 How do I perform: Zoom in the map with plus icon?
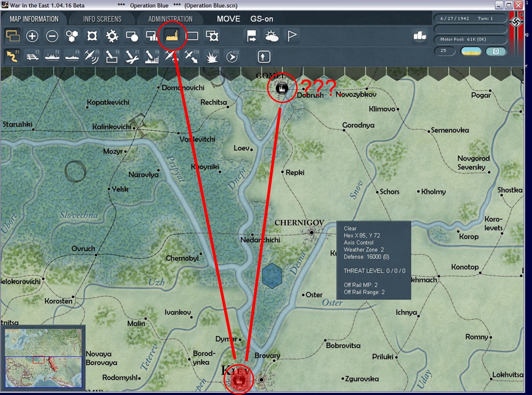tap(32, 36)
